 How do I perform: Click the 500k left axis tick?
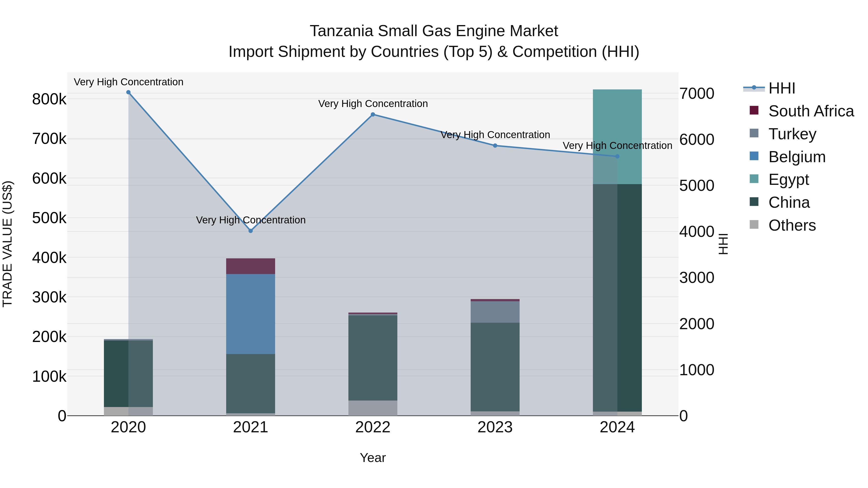pyautogui.click(x=49, y=218)
